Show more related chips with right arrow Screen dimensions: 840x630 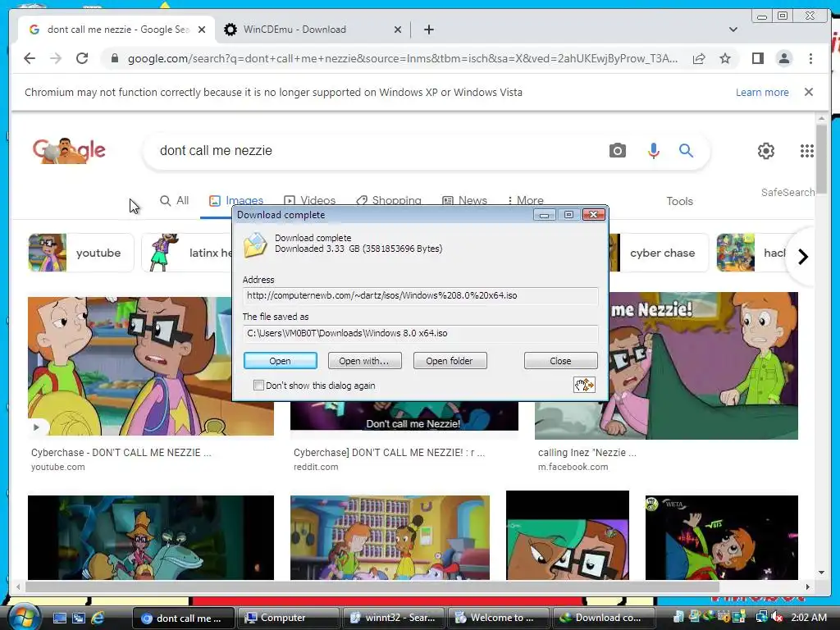pos(802,257)
